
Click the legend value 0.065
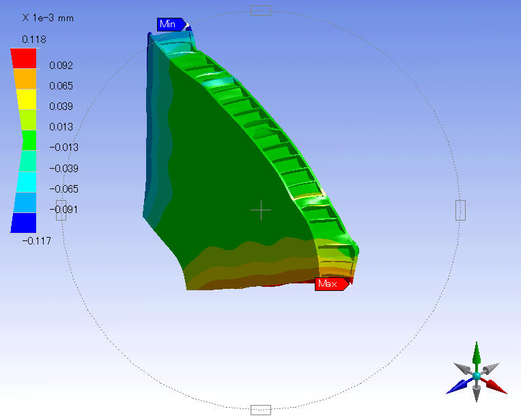coord(61,86)
